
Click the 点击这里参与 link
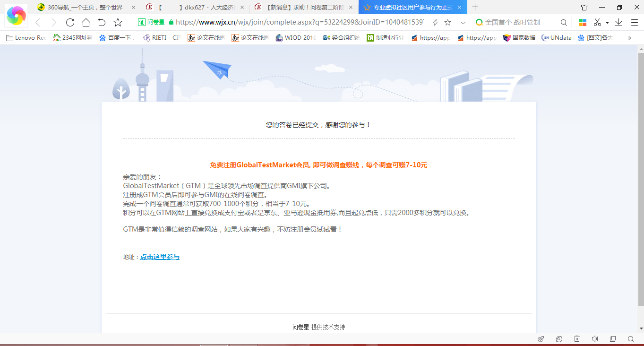coord(160,257)
